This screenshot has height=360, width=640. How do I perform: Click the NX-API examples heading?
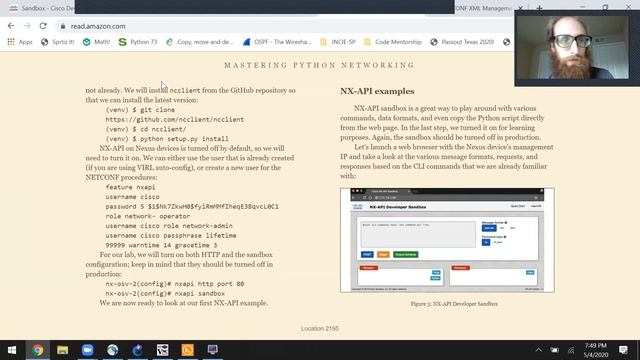tap(377, 91)
